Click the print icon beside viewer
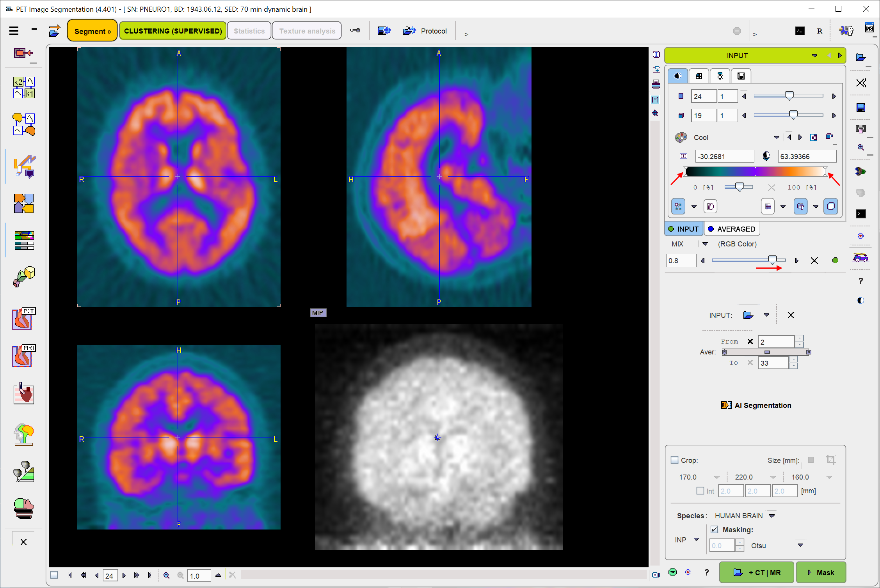Viewport: 880px width, 588px height. point(656,84)
